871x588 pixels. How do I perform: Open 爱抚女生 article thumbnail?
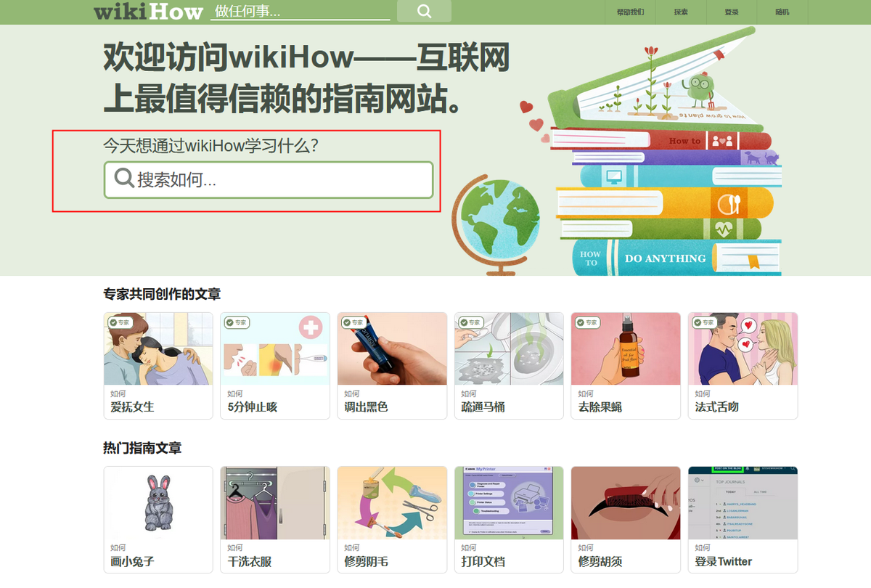158,348
